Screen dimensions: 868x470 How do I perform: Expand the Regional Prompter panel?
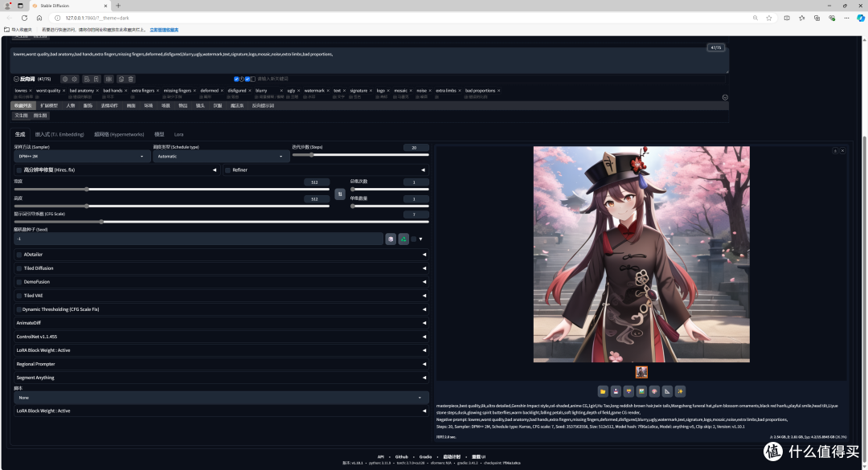pos(221,364)
